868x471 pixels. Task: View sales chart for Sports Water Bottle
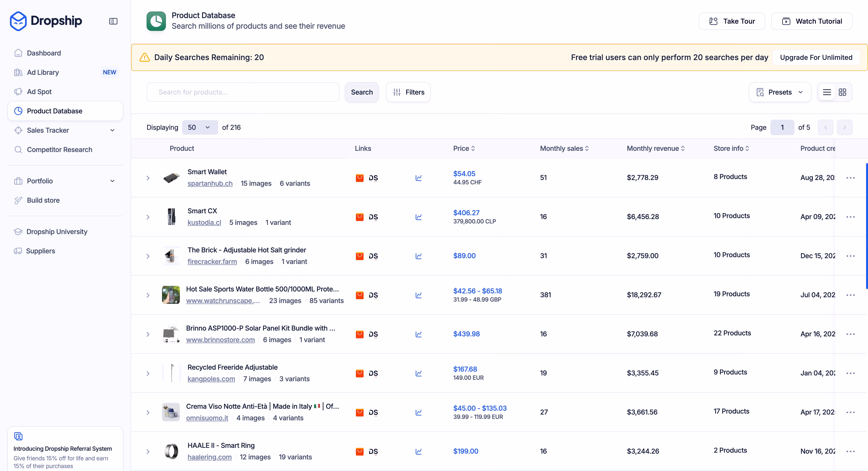419,295
